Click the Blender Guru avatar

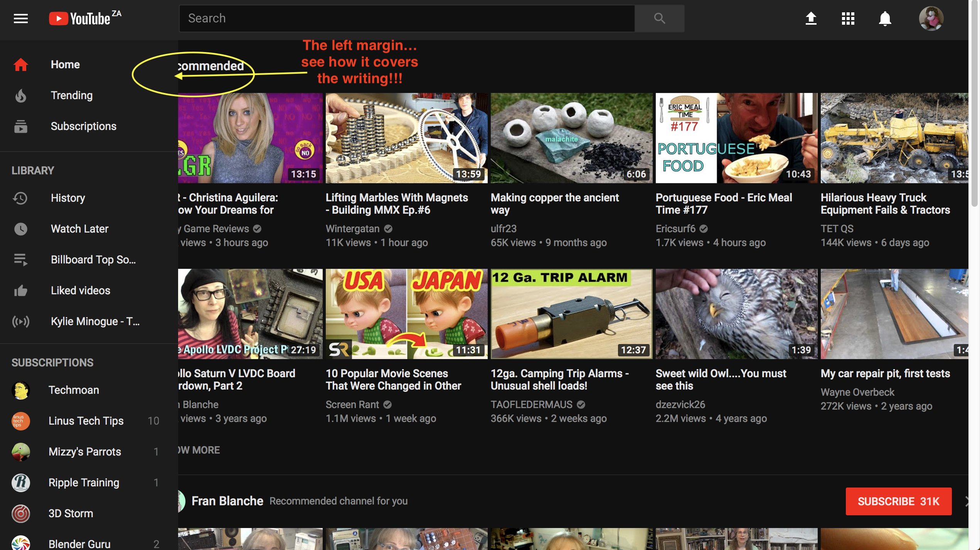[x=21, y=543]
